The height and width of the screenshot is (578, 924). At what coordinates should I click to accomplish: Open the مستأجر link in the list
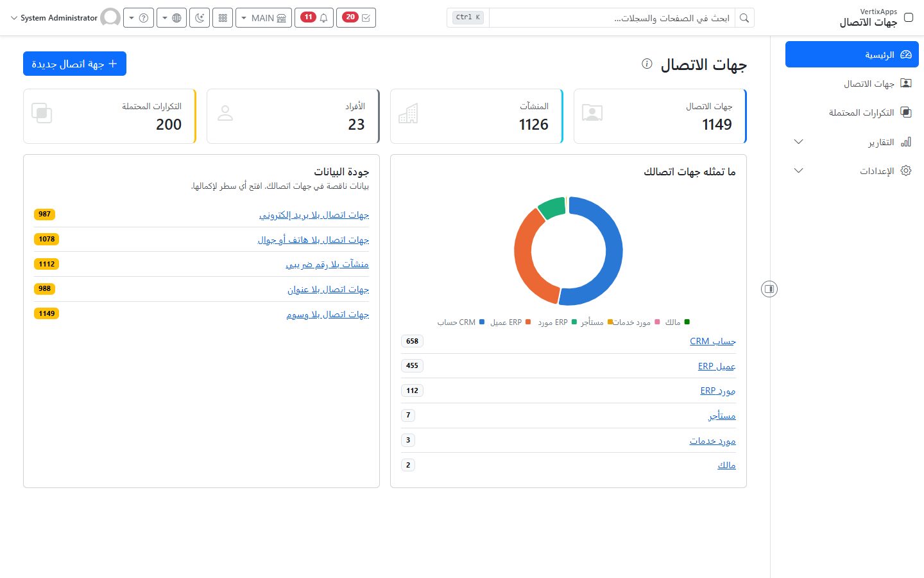click(722, 416)
